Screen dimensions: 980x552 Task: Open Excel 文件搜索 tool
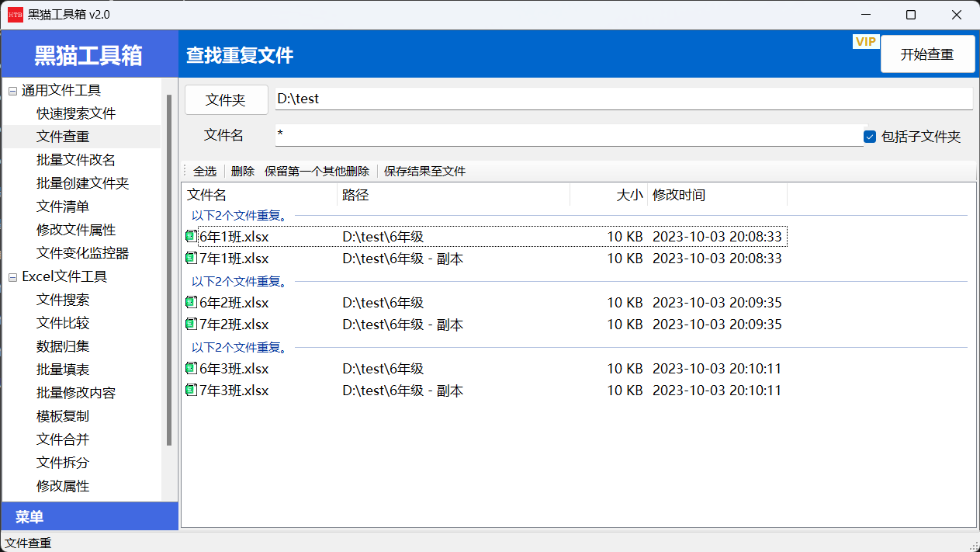coord(63,300)
